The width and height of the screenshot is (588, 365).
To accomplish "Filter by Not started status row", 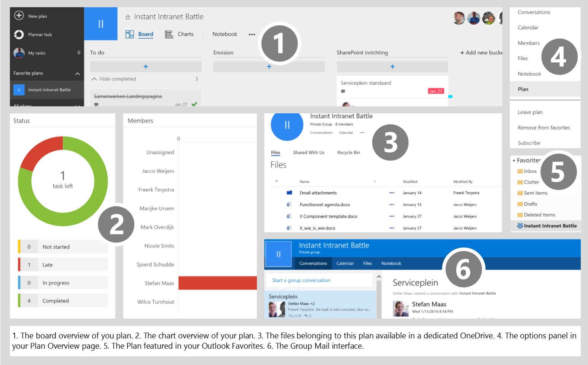I will pyautogui.click(x=63, y=247).
